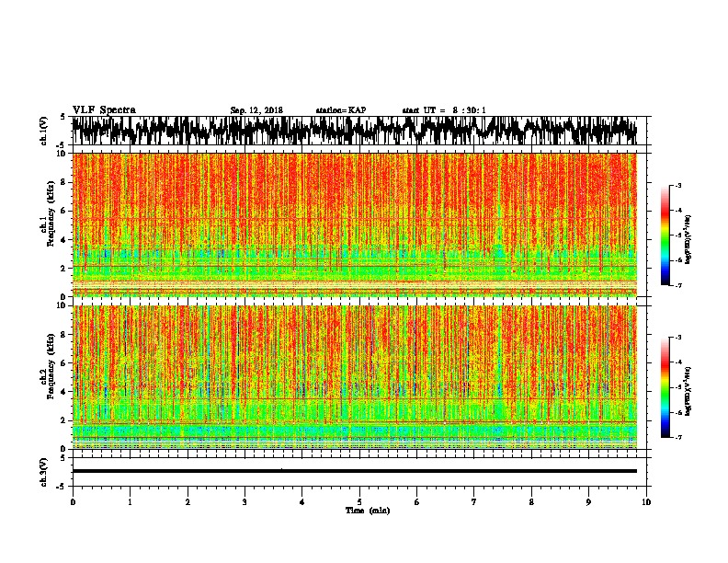728x563 pixels.
Task: Click time axis tick label "2"
Action: click(x=188, y=502)
